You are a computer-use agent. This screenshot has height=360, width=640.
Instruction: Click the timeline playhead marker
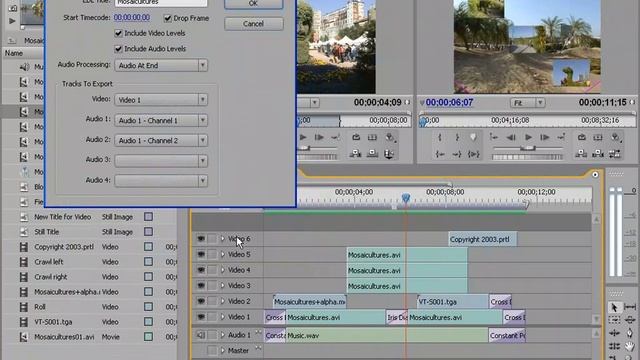pyautogui.click(x=405, y=198)
